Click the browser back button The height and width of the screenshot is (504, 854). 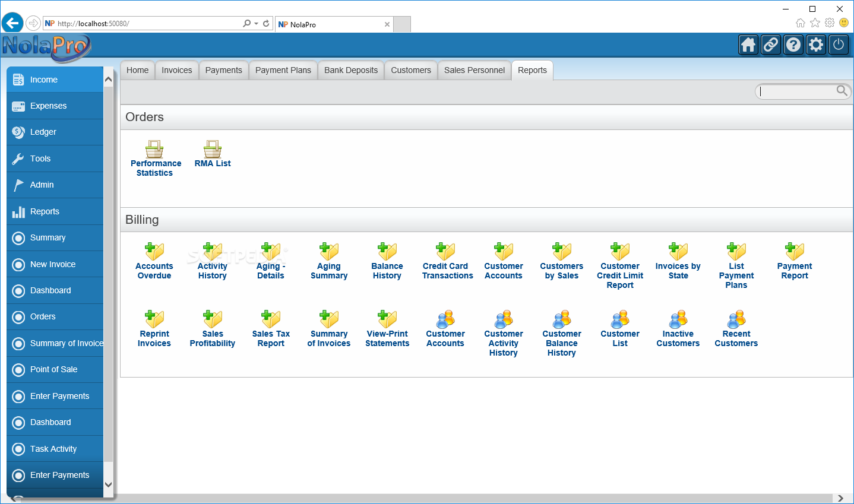(x=12, y=23)
